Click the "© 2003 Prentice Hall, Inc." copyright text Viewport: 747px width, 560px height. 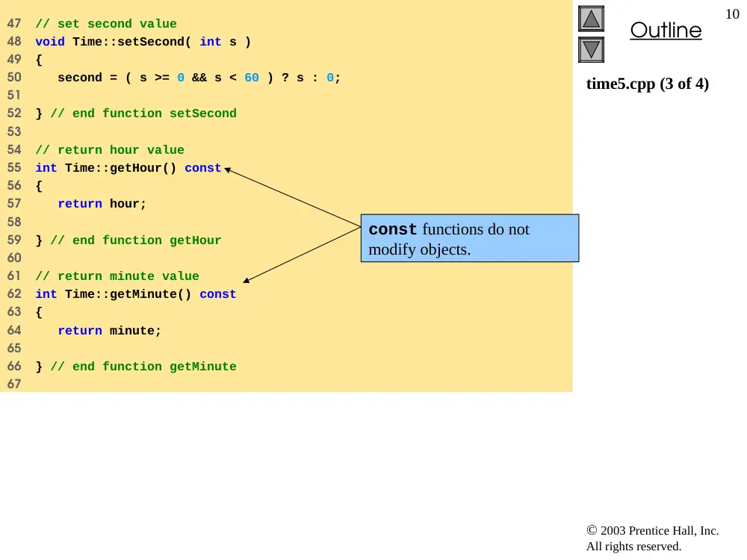(x=652, y=530)
